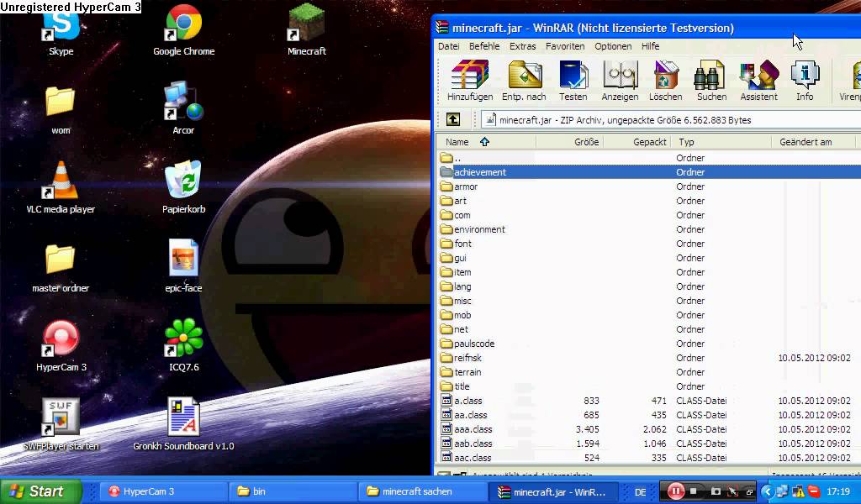The height and width of the screenshot is (504, 861).
Task: Open the Assistent wizard icon
Action: click(x=759, y=81)
